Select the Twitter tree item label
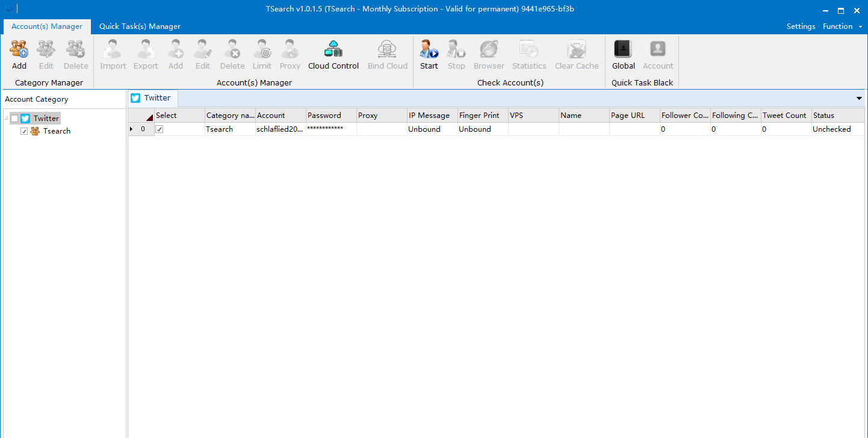 pos(46,119)
